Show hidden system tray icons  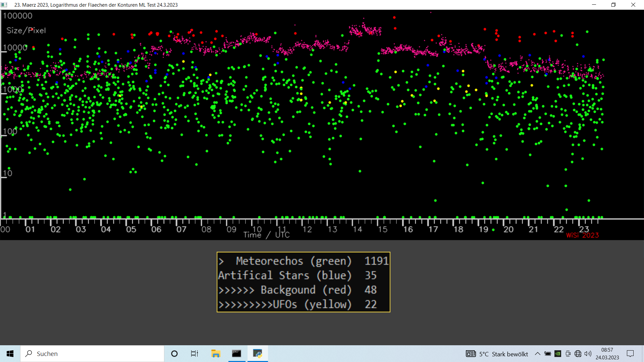(537, 354)
